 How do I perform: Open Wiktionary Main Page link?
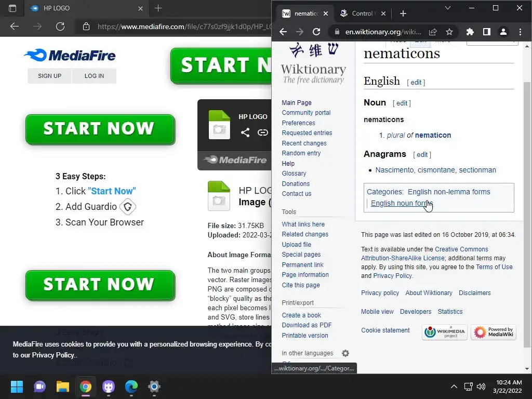(297, 103)
